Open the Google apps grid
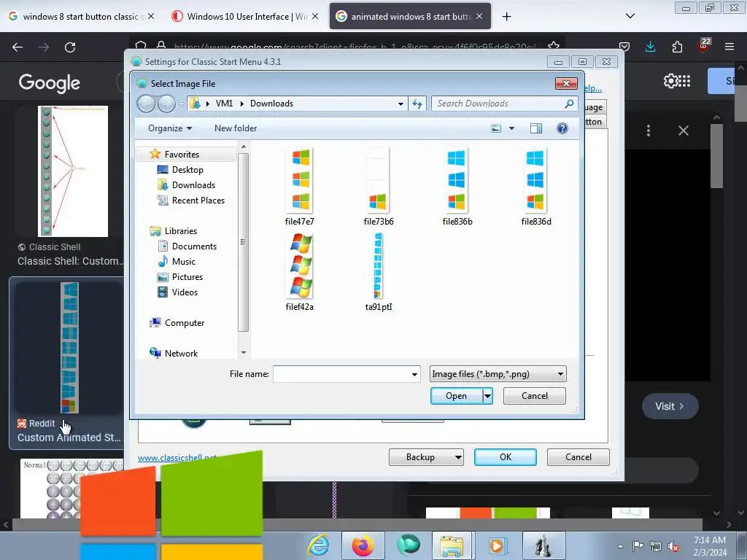The image size is (747, 560). coord(684,81)
